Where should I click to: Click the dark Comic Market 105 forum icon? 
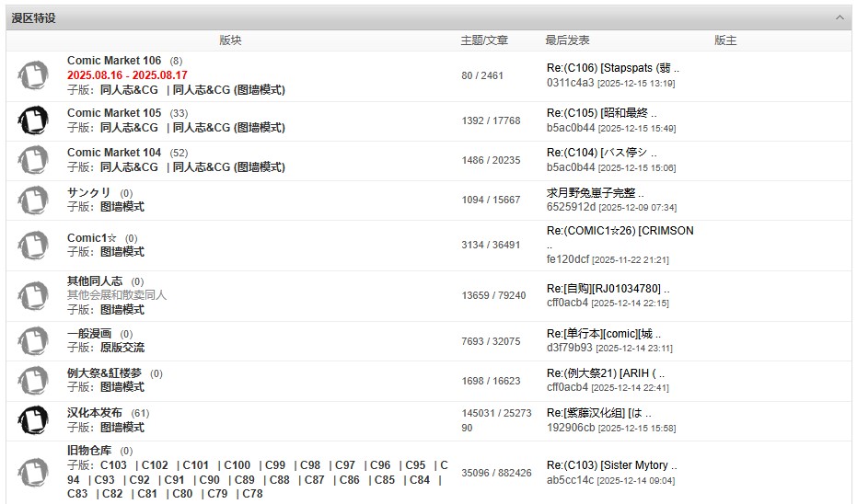tap(33, 120)
